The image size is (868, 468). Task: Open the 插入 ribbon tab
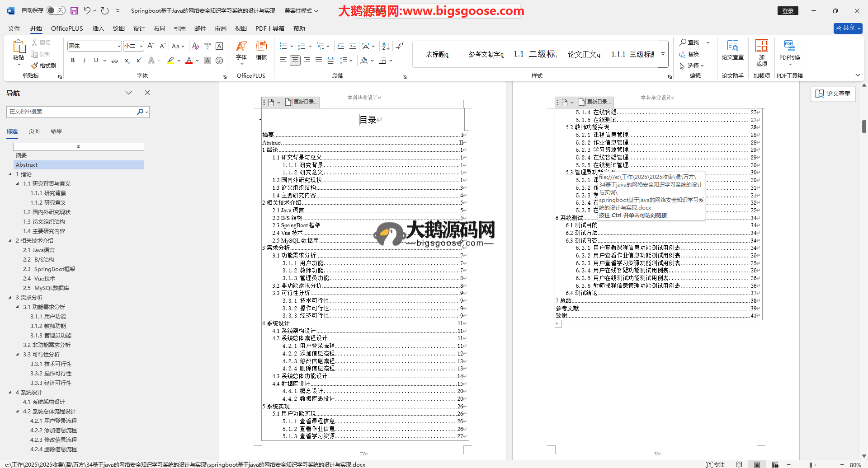click(98, 28)
